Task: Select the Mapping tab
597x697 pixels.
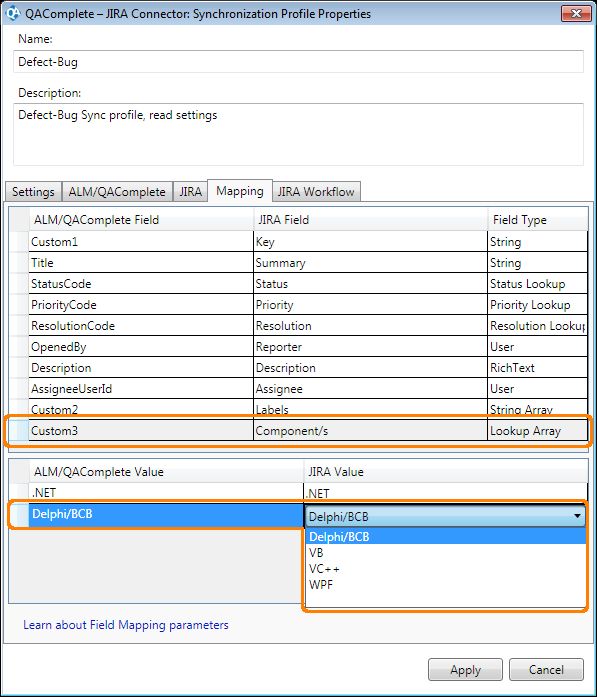Action: (240, 191)
